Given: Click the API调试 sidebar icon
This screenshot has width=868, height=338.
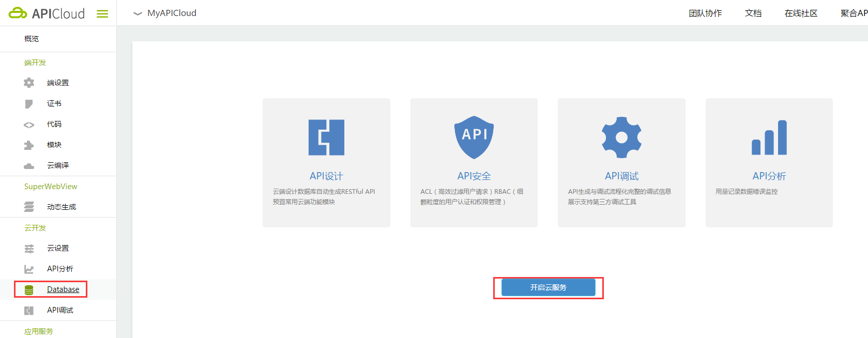Looking at the screenshot, I should click(x=29, y=311).
